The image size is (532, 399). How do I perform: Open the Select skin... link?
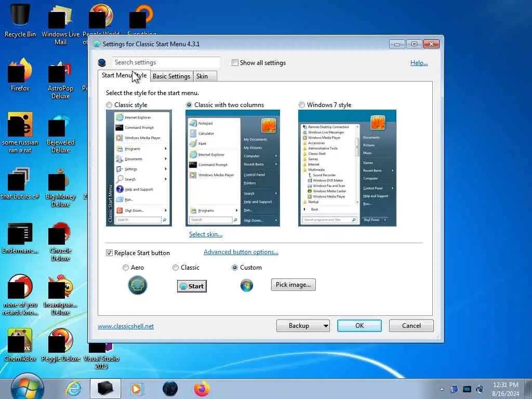click(206, 234)
